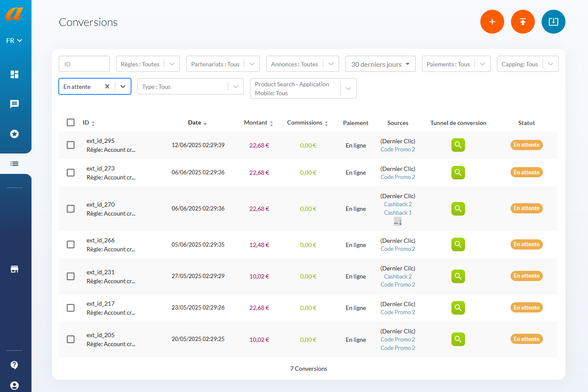Click En attente status badge for ext_id_295
Image resolution: width=588 pixels, height=392 pixels.
click(527, 145)
